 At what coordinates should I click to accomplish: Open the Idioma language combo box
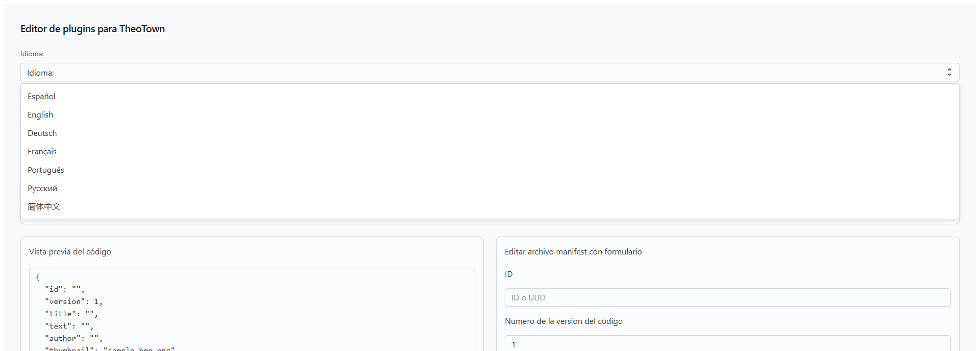pyautogui.click(x=489, y=72)
